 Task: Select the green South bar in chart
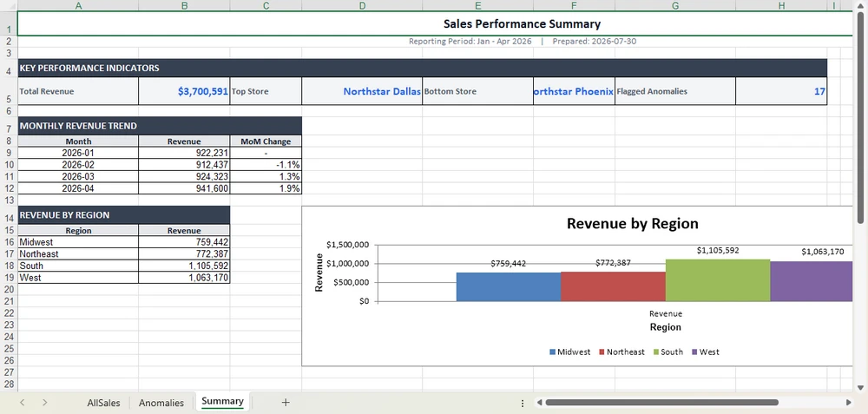click(x=718, y=280)
